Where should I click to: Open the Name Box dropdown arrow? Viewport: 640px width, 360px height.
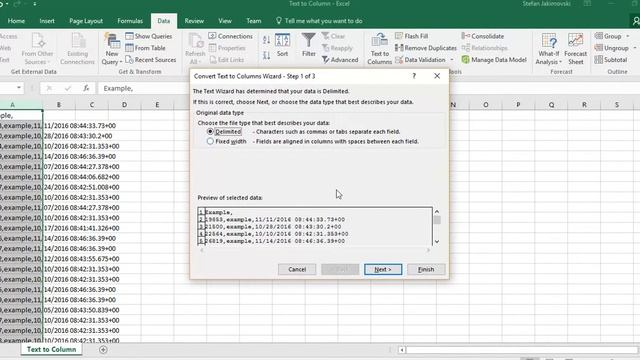point(19,88)
